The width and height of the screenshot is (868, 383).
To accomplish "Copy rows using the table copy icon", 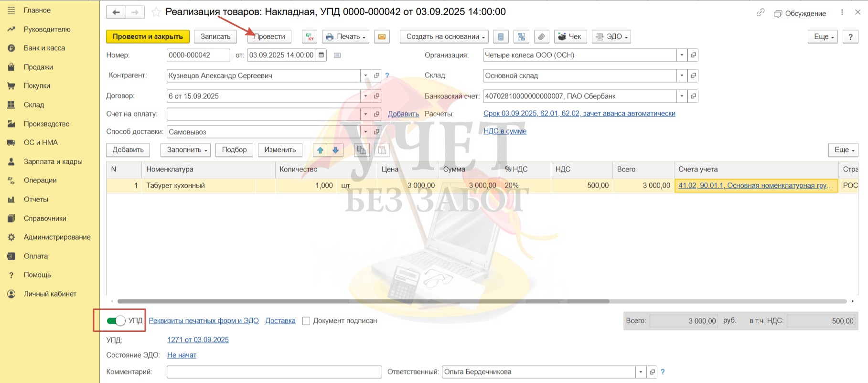I will click(362, 150).
